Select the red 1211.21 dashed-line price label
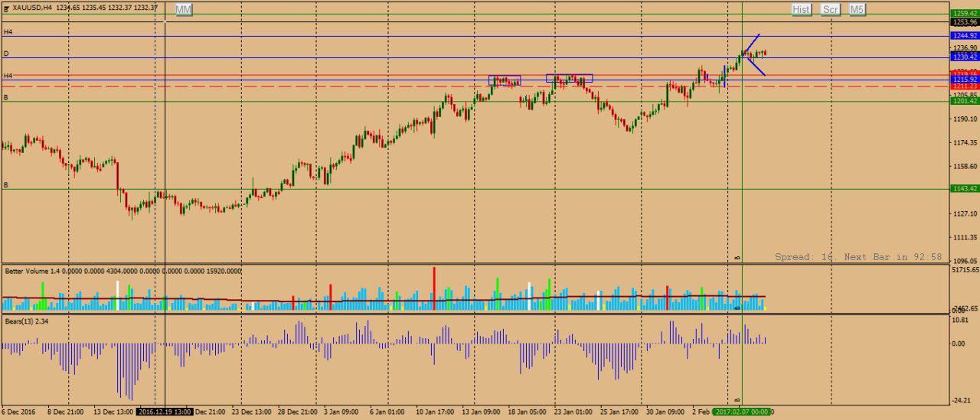The image size is (980, 420). tap(964, 86)
